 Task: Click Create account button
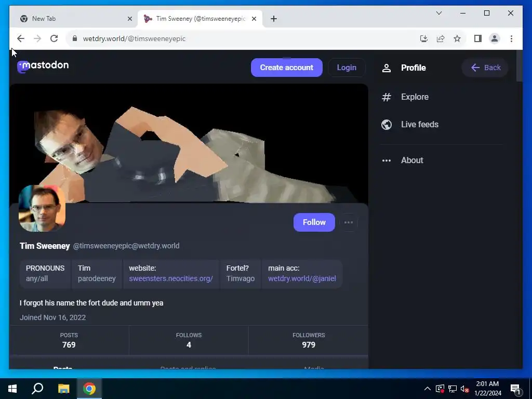coord(287,68)
